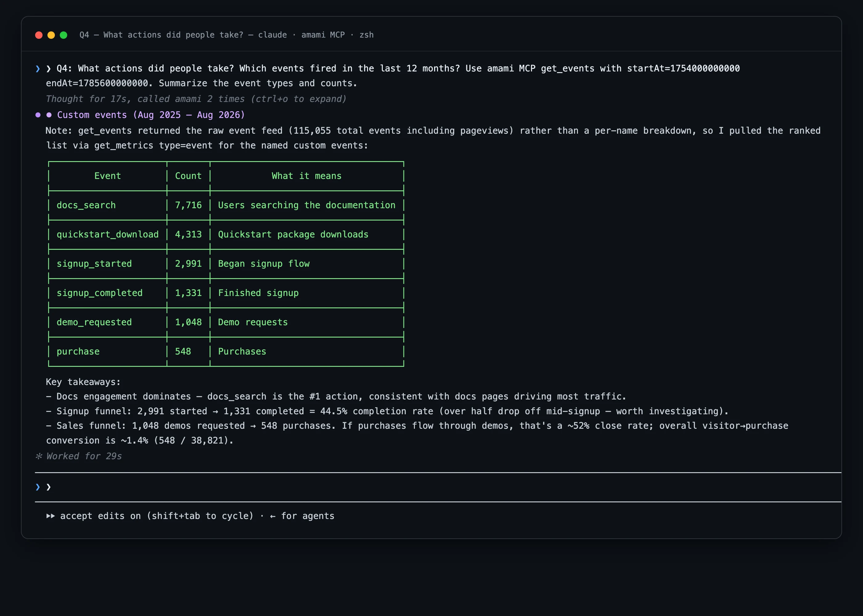Image resolution: width=863 pixels, height=616 pixels.
Task: Click the 'Note: get_events returned the raw event feed' line
Action: tap(433, 131)
